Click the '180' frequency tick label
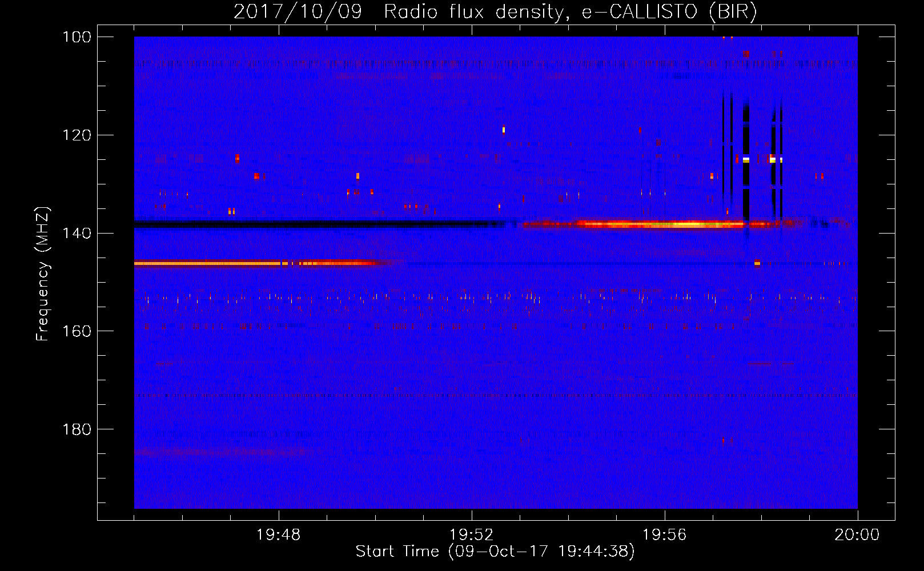The image size is (924, 571). click(x=77, y=429)
